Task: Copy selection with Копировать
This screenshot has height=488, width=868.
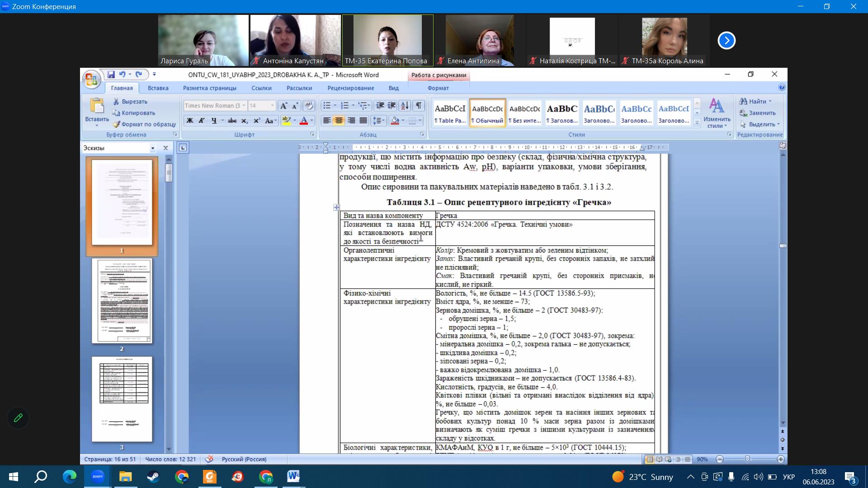Action: [134, 113]
